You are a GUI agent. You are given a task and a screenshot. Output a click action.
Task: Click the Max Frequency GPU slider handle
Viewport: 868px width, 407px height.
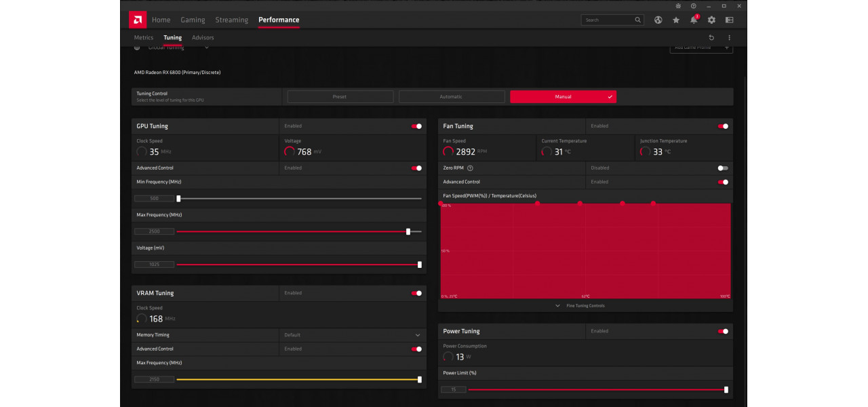(x=408, y=231)
